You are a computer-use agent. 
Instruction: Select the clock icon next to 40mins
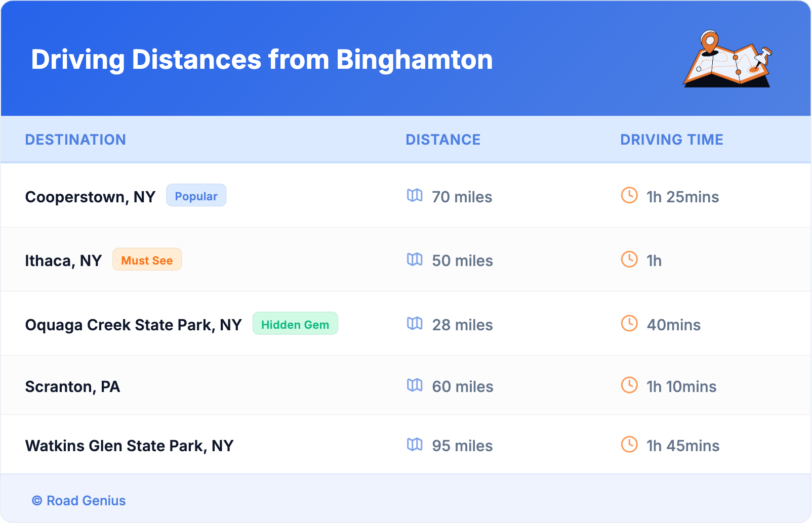coord(629,323)
